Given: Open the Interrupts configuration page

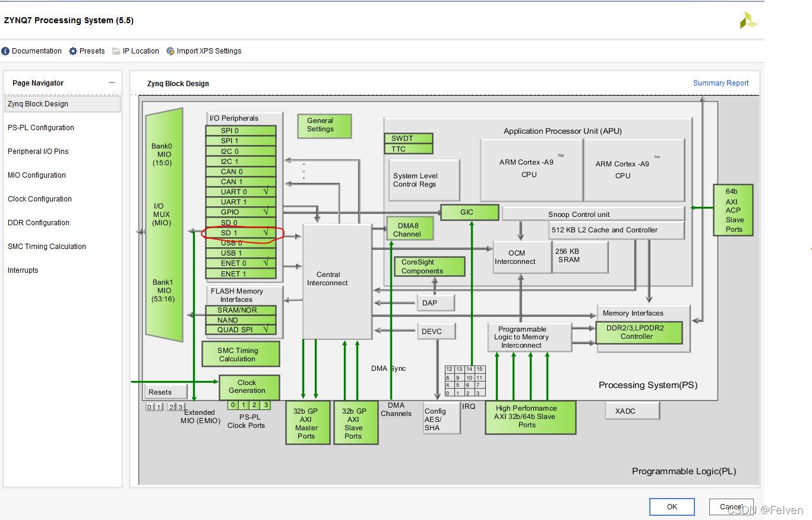Looking at the screenshot, I should pos(23,270).
